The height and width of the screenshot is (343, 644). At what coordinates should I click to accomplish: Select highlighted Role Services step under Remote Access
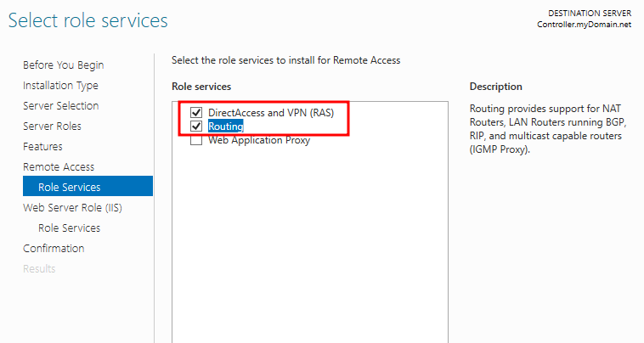pos(88,186)
